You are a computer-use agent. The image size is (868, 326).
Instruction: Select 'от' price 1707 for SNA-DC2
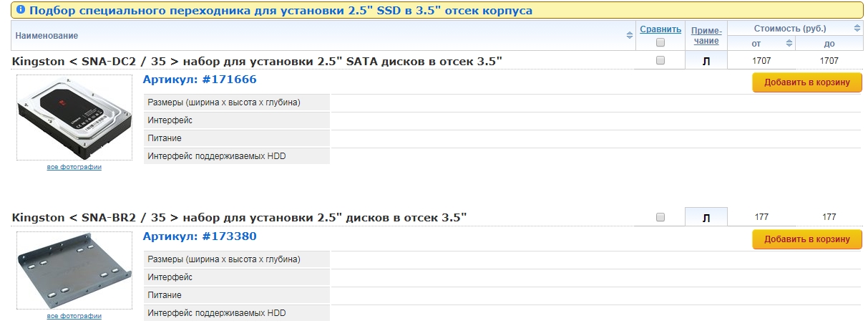pyautogui.click(x=761, y=61)
